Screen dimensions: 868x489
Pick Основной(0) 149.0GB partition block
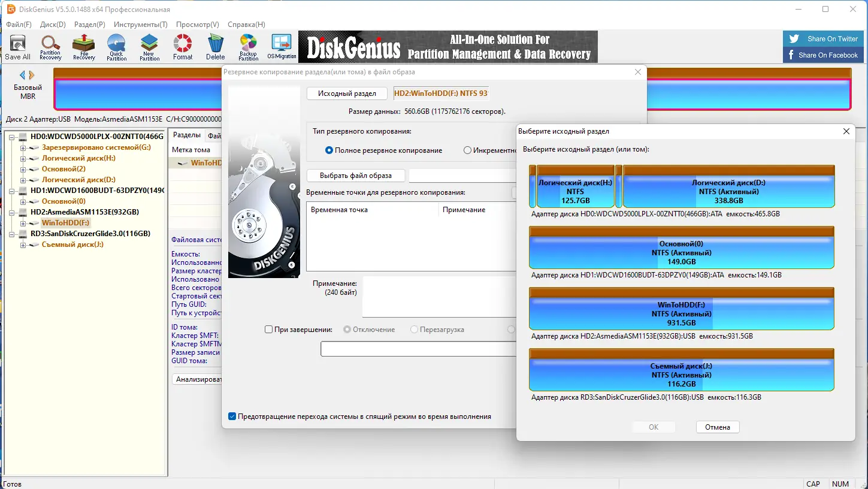point(682,247)
